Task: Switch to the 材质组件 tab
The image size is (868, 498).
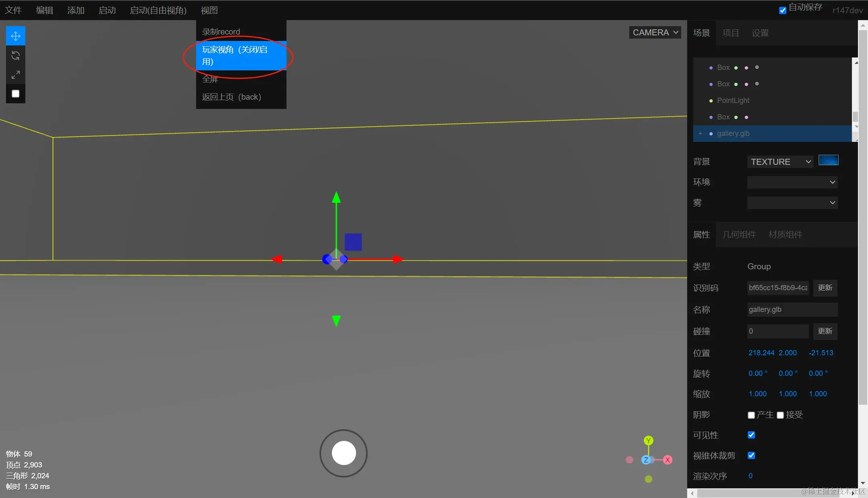Action: (785, 235)
